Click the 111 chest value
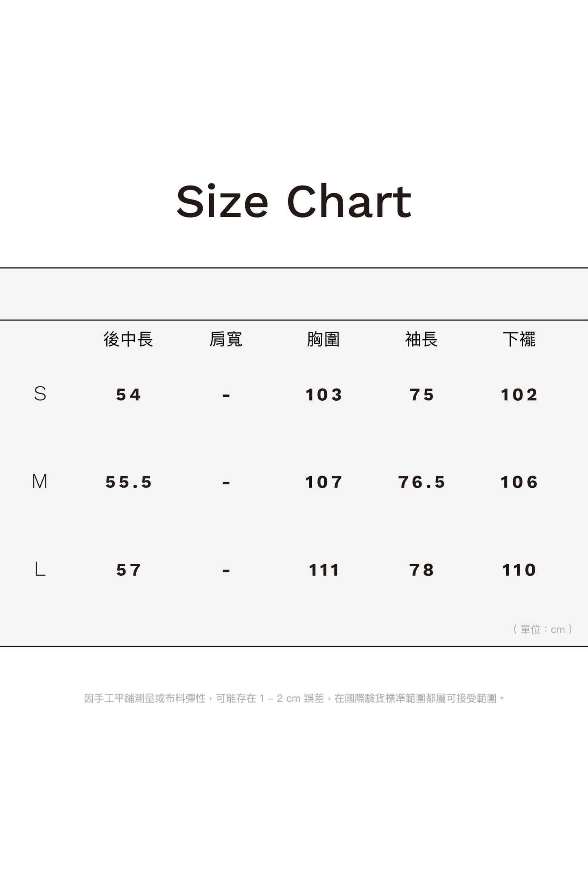The height and width of the screenshot is (882, 588). (324, 570)
